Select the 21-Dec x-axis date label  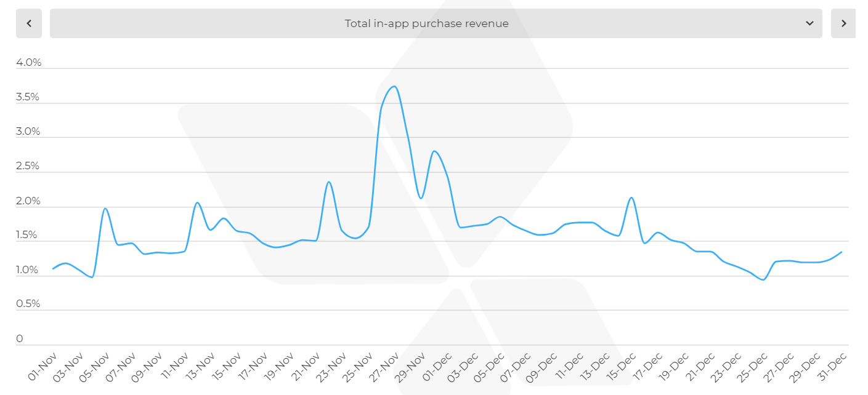point(702,367)
